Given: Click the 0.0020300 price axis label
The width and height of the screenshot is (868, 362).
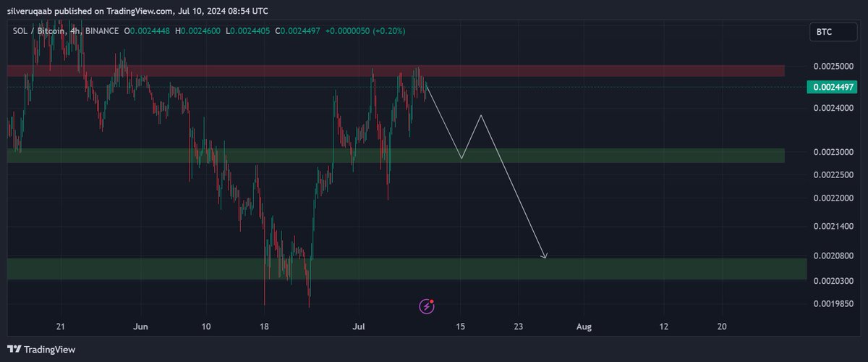Looking at the screenshot, I should [833, 281].
